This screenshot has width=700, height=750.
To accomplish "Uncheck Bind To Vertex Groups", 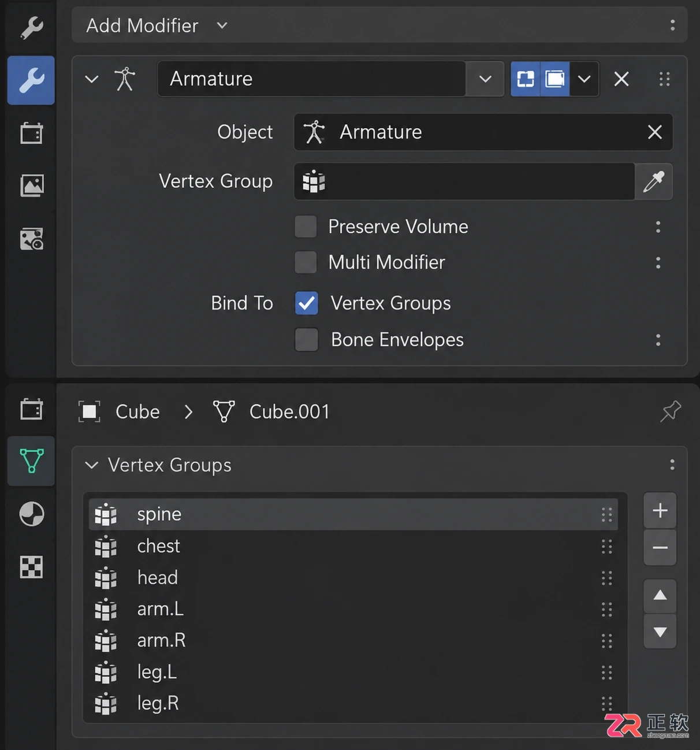I will (x=306, y=303).
